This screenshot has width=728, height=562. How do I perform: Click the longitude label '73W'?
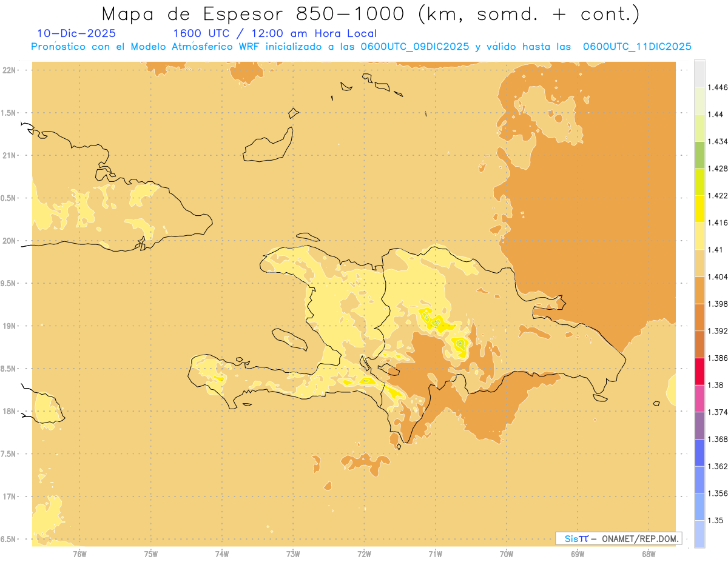(293, 554)
